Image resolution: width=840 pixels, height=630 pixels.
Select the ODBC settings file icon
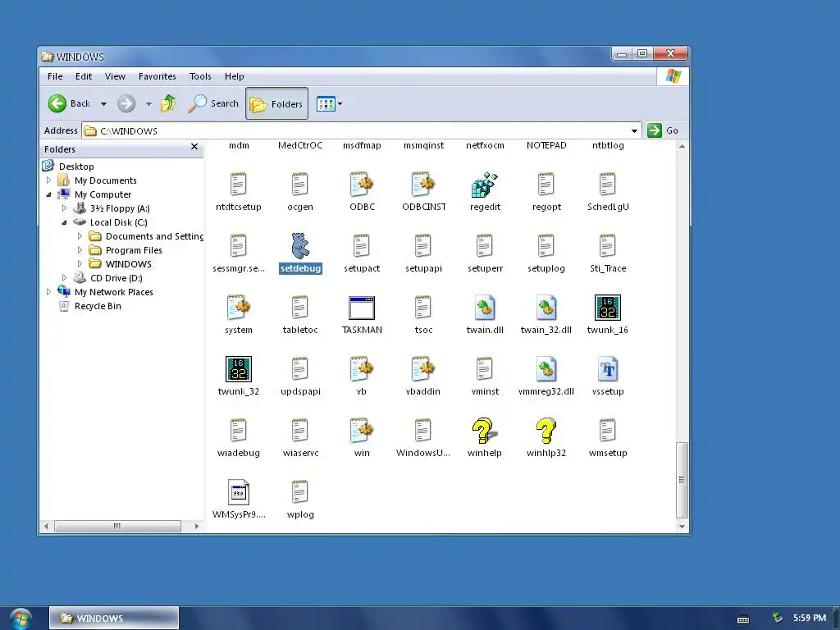(x=362, y=185)
